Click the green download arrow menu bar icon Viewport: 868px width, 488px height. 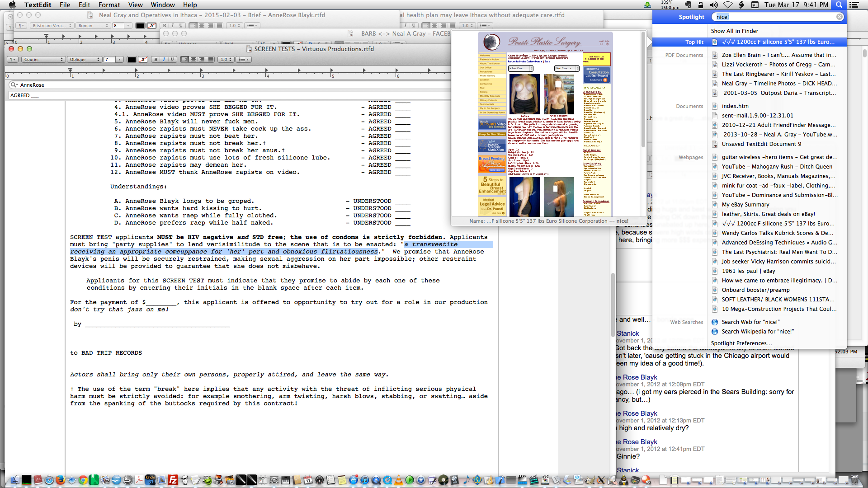[647, 5]
